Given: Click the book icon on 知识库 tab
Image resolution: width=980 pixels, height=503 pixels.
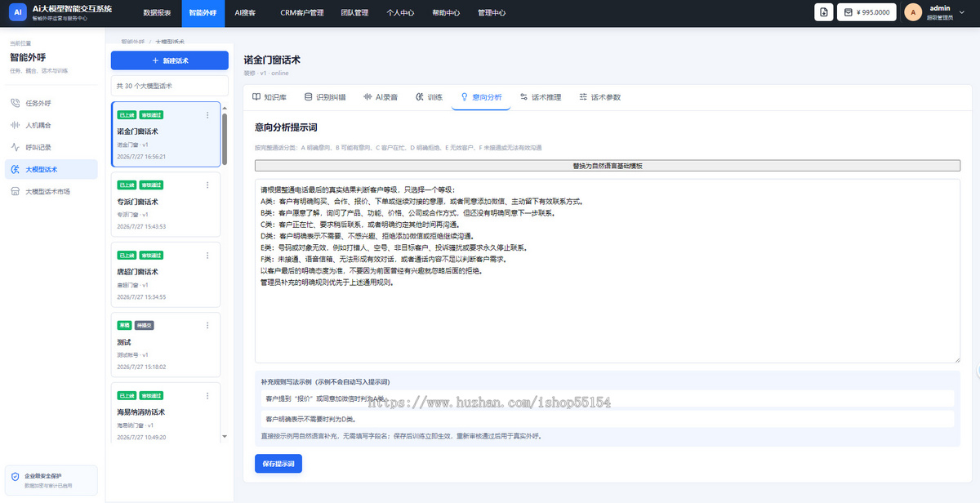Looking at the screenshot, I should (256, 97).
